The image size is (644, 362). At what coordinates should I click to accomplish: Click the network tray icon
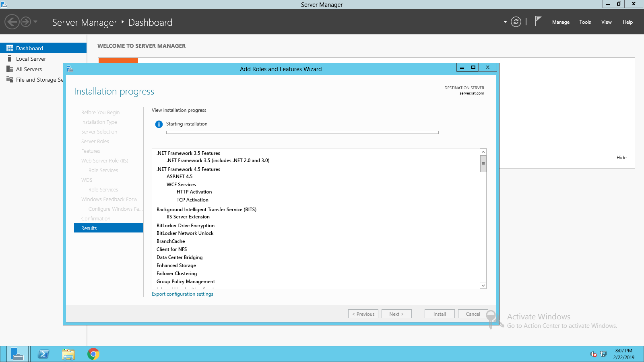(x=603, y=354)
